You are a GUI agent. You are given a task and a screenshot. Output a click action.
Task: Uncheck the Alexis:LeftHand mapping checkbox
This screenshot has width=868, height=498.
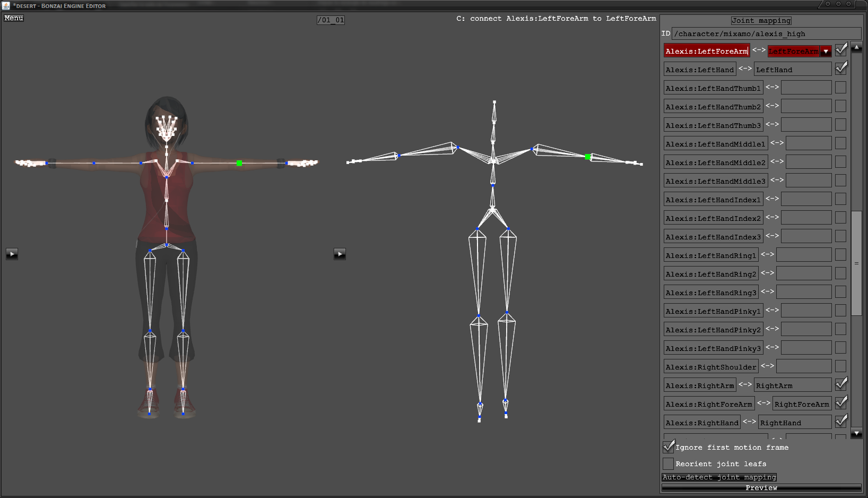841,68
